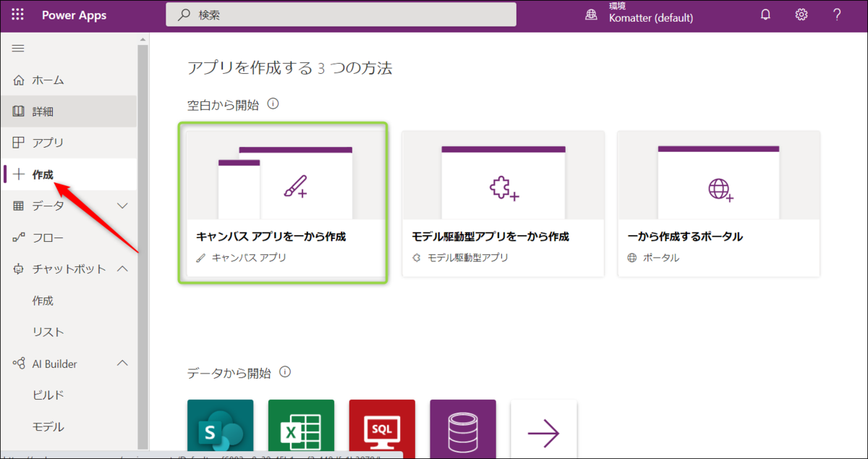Image resolution: width=868 pixels, height=459 pixels.
Task: Click the info icon beside 空白から開始
Action: click(273, 104)
